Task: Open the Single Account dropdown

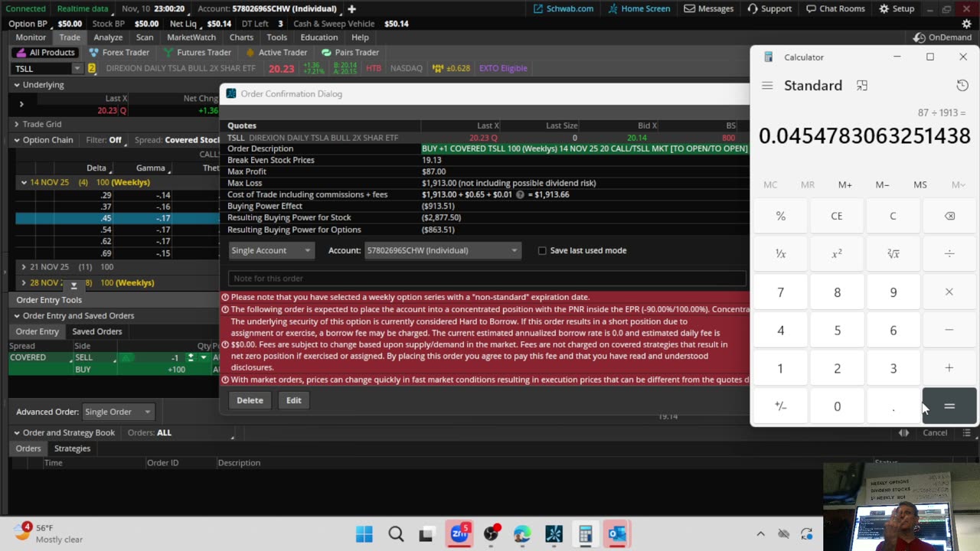Action: [x=271, y=250]
